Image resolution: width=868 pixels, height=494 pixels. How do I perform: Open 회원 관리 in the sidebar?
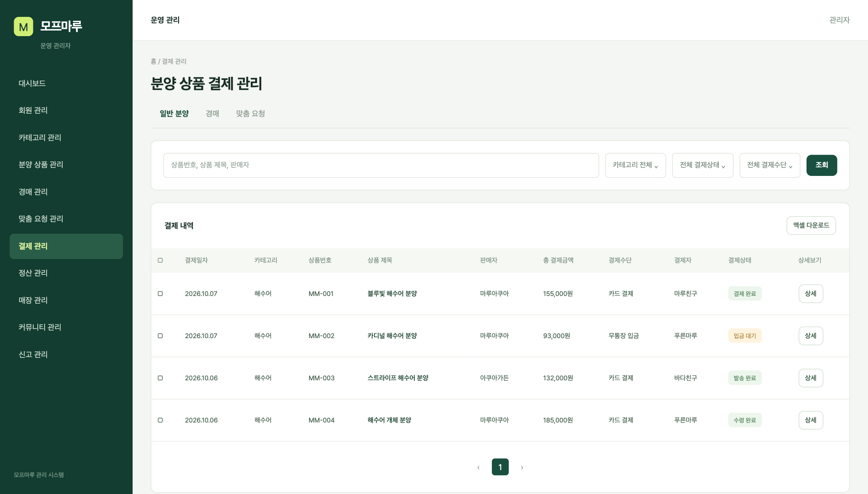pos(66,110)
